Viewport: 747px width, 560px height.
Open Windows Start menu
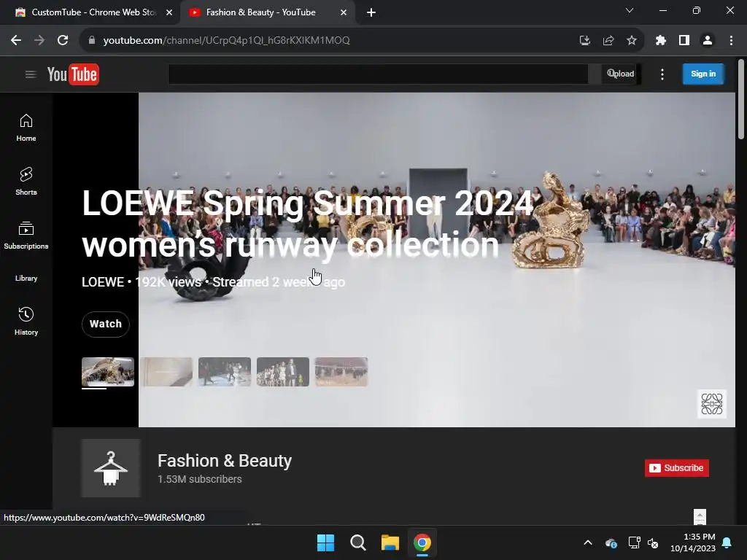(326, 542)
